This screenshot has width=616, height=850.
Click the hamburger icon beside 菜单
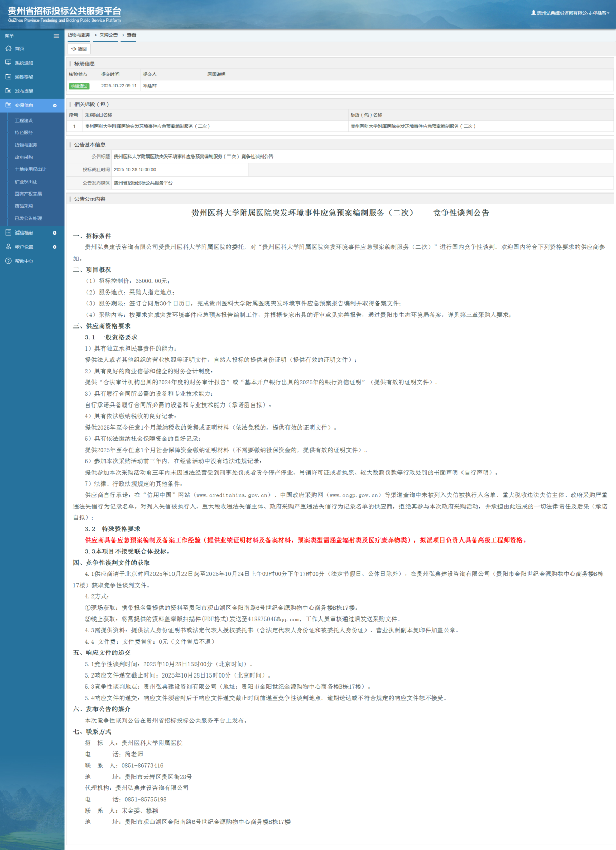(56, 36)
